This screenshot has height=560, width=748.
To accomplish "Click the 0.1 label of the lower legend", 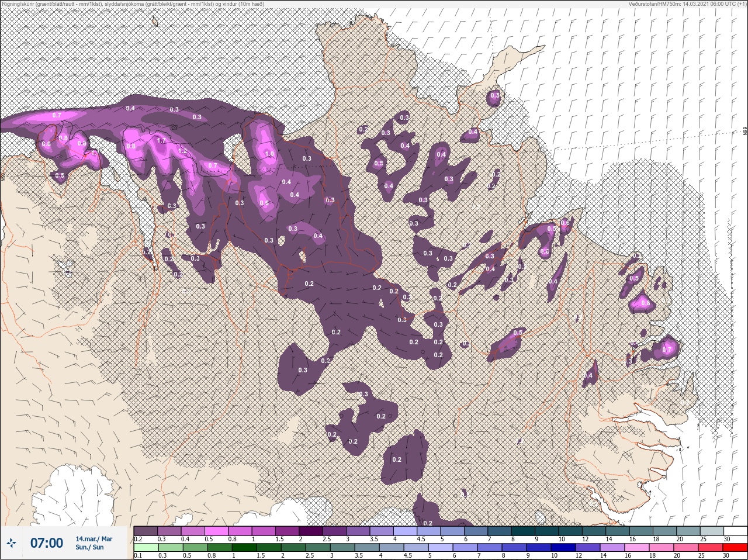I will pyautogui.click(x=138, y=555).
